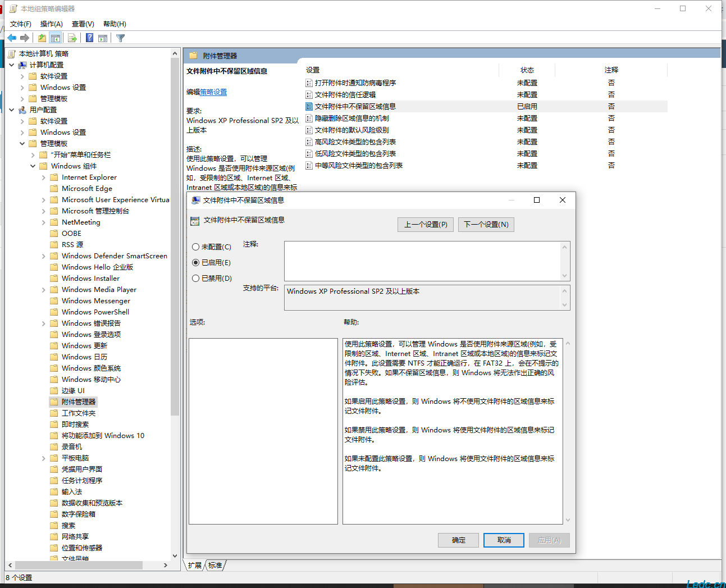
Task: Click the Forward arrow toolbar icon
Action: (x=25, y=38)
